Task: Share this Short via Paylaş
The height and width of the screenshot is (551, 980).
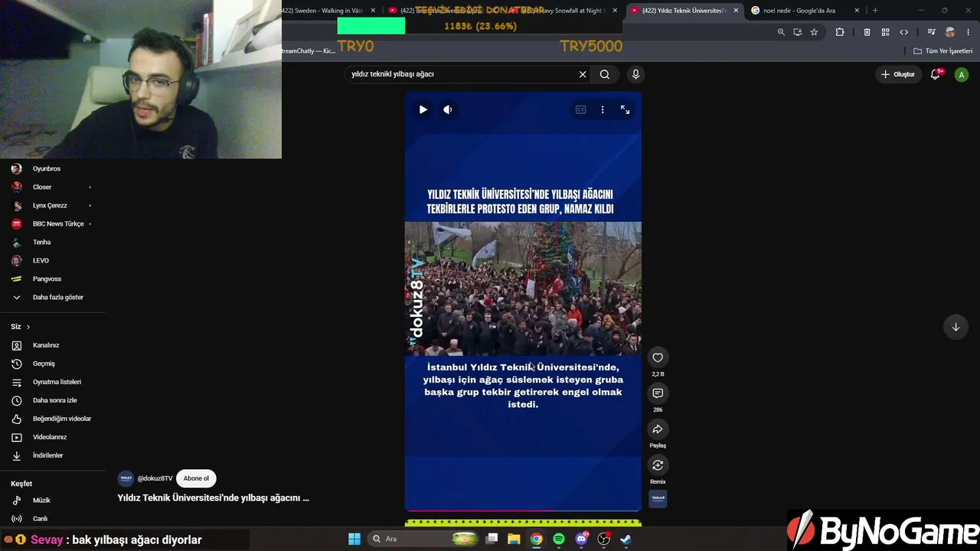Action: [658, 429]
